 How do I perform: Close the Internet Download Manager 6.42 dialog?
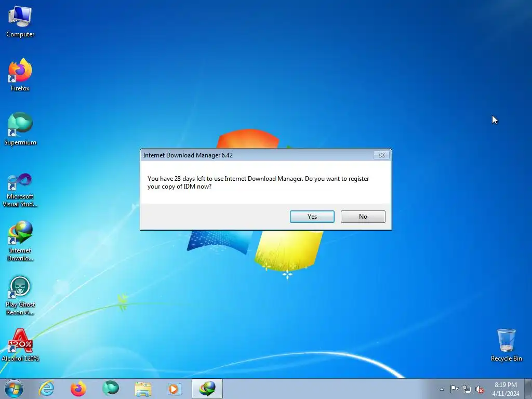[381, 155]
